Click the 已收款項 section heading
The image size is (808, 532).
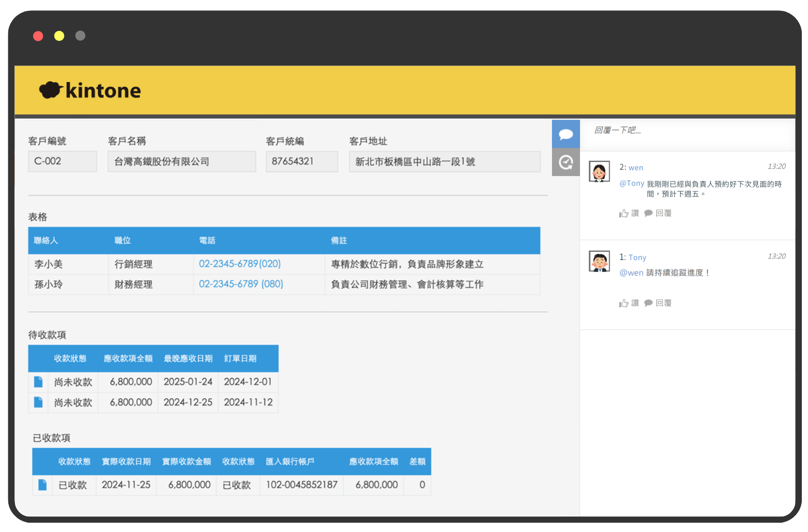coord(51,438)
